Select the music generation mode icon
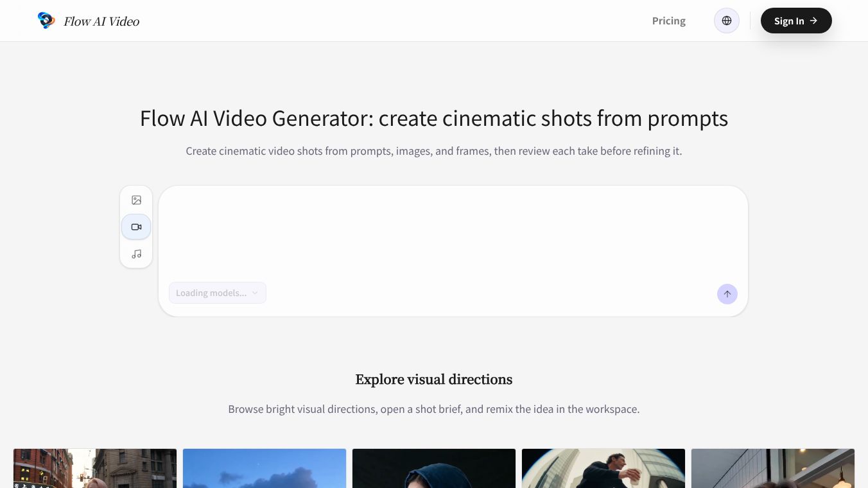The image size is (868, 488). (136, 254)
